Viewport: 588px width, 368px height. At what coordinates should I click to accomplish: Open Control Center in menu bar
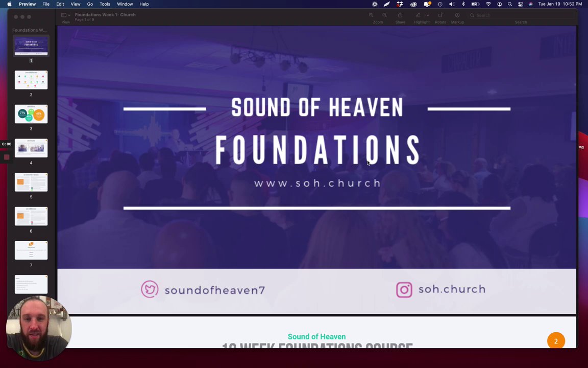tap(521, 4)
